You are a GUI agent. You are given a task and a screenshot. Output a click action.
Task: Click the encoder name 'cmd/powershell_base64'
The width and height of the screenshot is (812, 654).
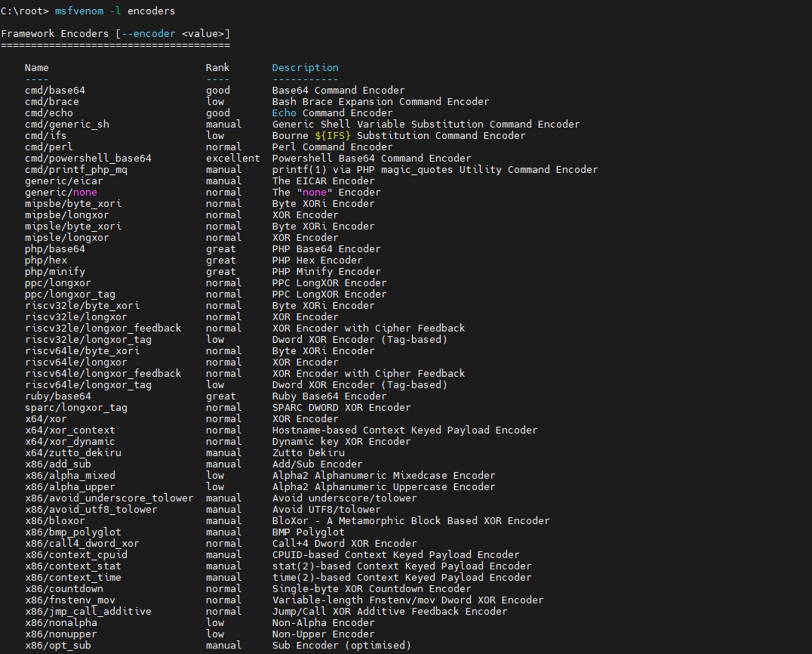pyautogui.click(x=88, y=159)
